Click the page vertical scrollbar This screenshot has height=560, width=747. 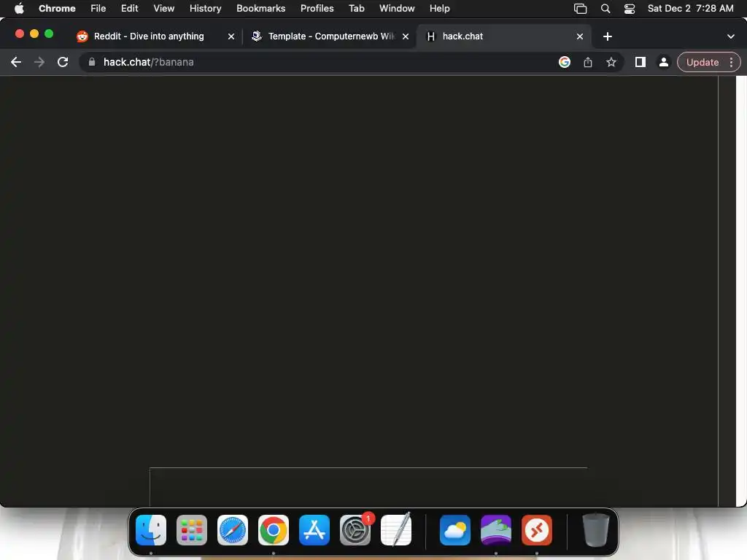[x=741, y=290]
